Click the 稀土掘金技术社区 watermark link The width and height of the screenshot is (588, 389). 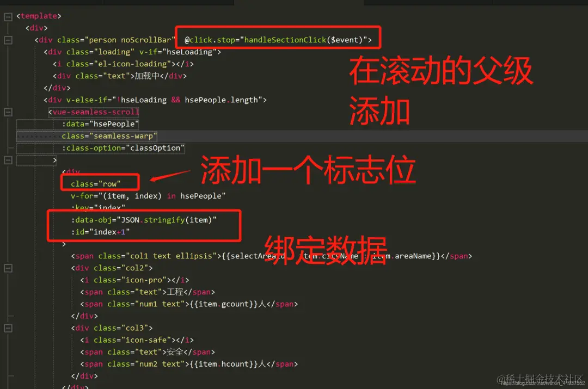click(x=540, y=379)
